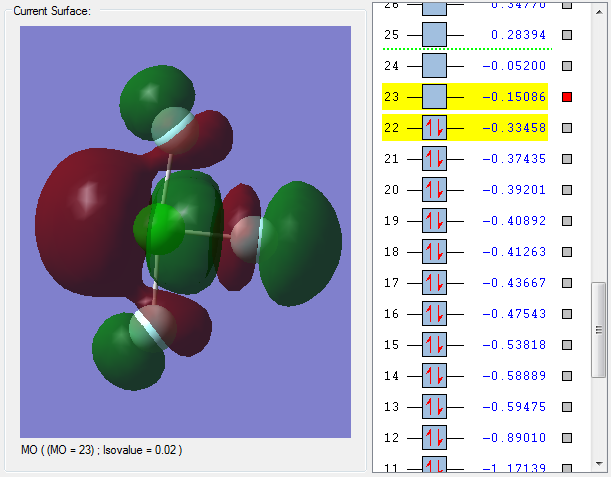
Task: Click the electron-pair box of orbital 22
Action: tap(434, 128)
